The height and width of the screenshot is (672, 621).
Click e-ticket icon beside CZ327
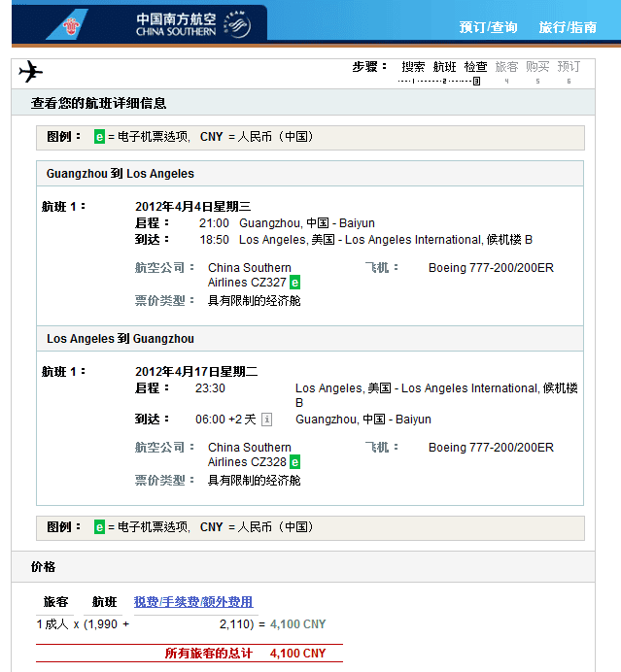[295, 283]
